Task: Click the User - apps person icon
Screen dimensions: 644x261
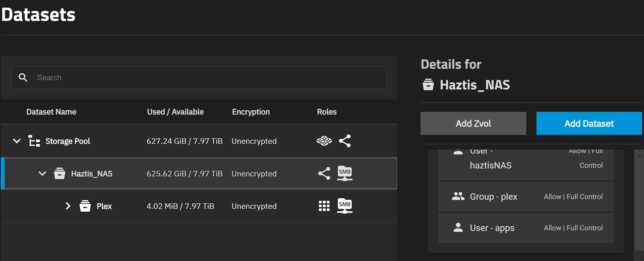Action: pos(458,228)
